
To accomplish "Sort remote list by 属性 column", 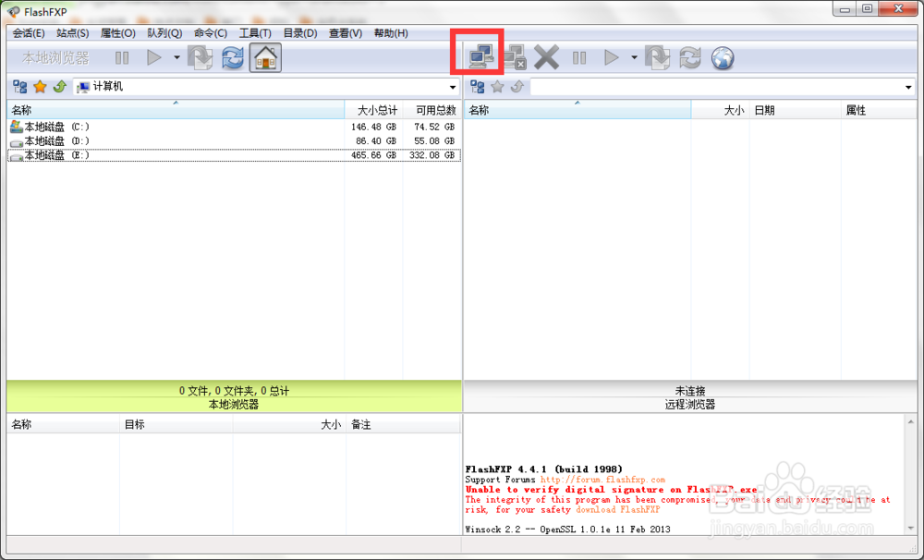I will pos(879,110).
